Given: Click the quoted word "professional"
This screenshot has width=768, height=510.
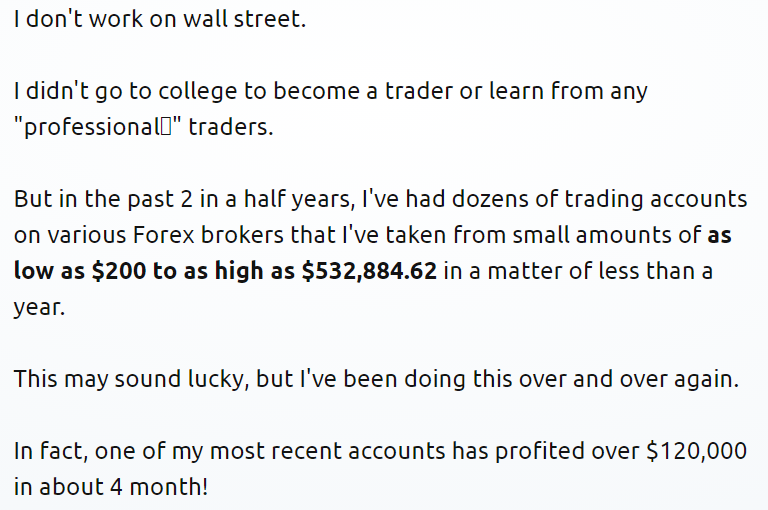Looking at the screenshot, I should pos(92,128).
